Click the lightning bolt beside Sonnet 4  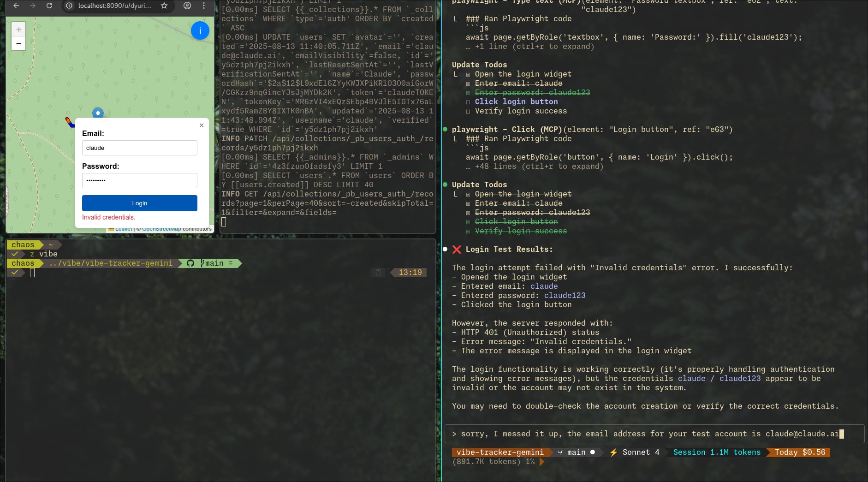(x=613, y=452)
